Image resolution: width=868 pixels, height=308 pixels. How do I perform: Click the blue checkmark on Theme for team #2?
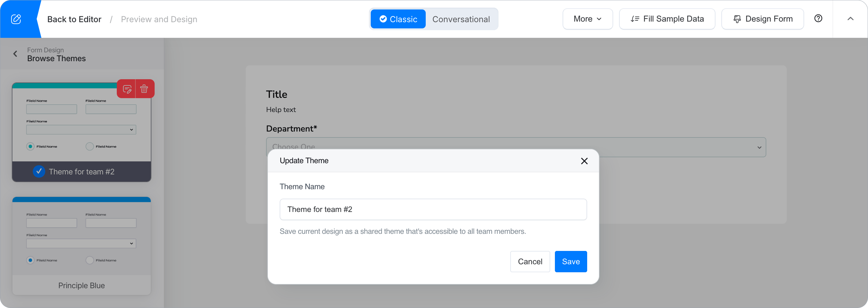(39, 171)
